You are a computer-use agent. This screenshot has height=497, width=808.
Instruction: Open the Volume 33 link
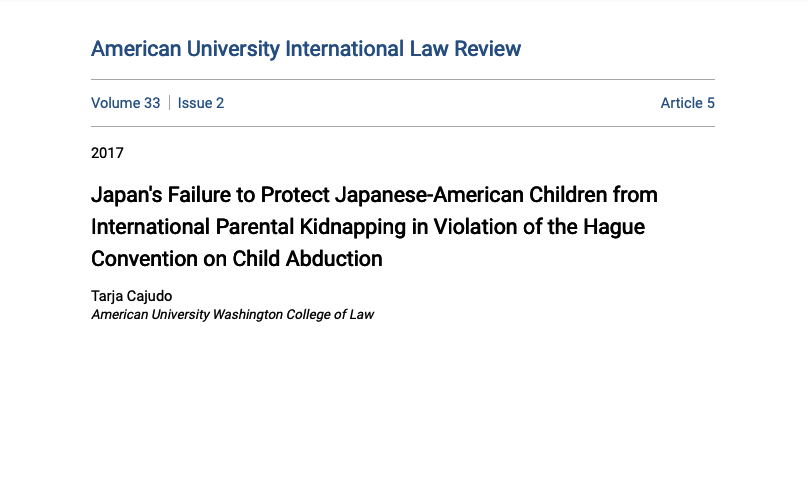tap(125, 103)
